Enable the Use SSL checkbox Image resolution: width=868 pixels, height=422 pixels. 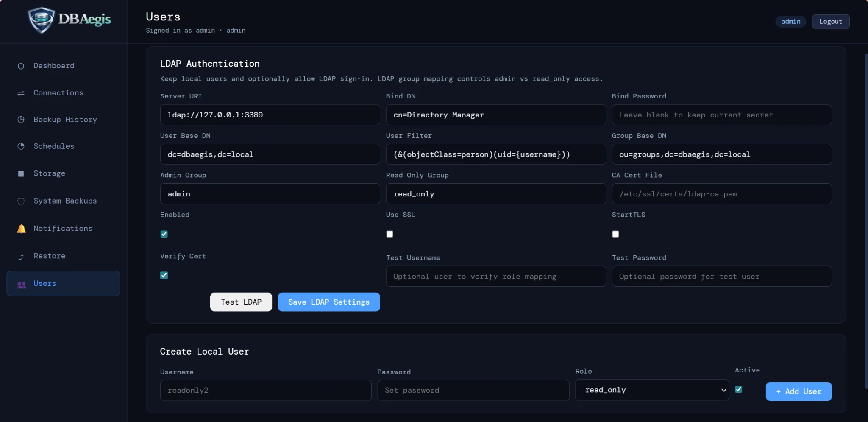click(x=390, y=234)
